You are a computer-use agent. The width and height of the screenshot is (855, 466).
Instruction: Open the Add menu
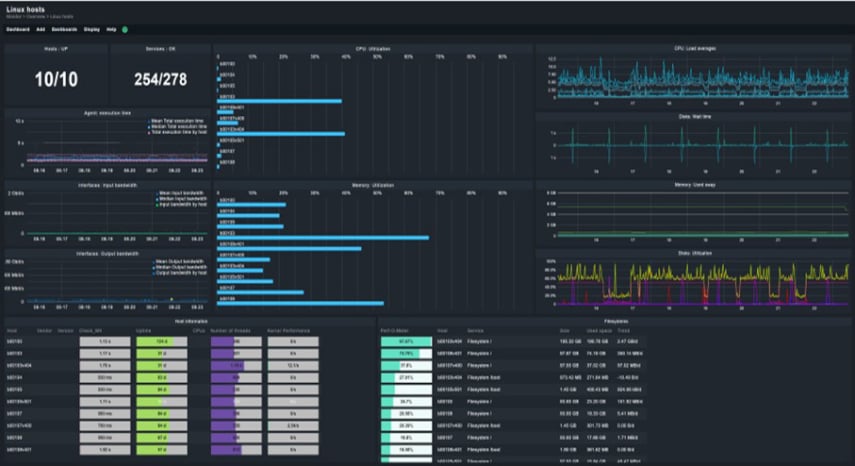point(41,30)
